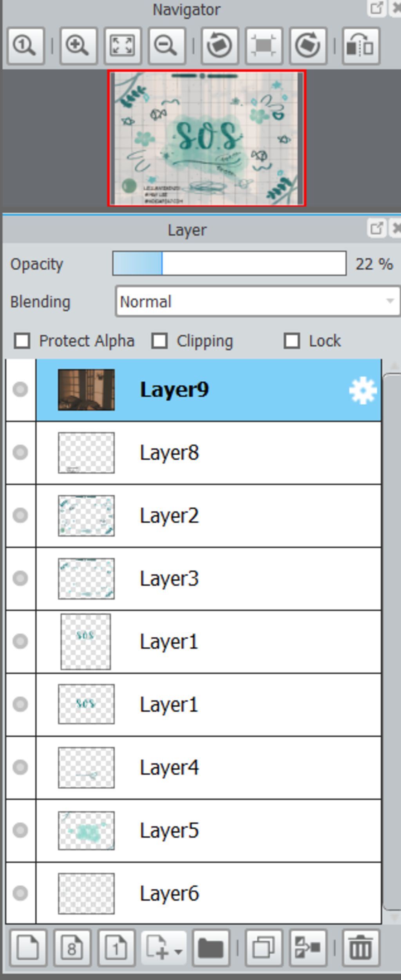Check the Lock checkbox
401x980 pixels.
coord(292,341)
